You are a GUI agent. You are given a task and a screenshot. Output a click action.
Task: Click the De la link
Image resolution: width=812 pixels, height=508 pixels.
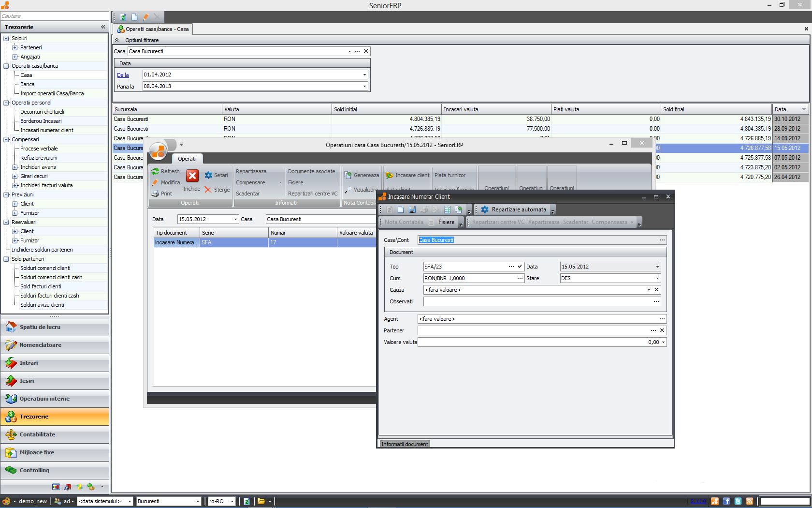coord(123,75)
